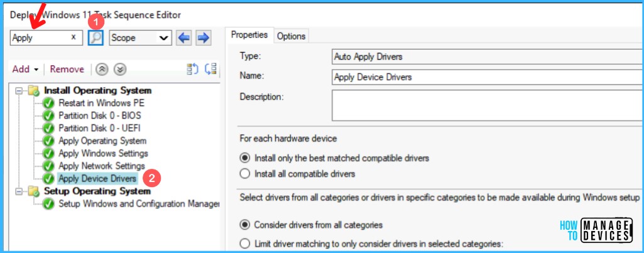644x253 pixels.
Task: Click green check beside Restart in Windows PE
Action: [49, 103]
